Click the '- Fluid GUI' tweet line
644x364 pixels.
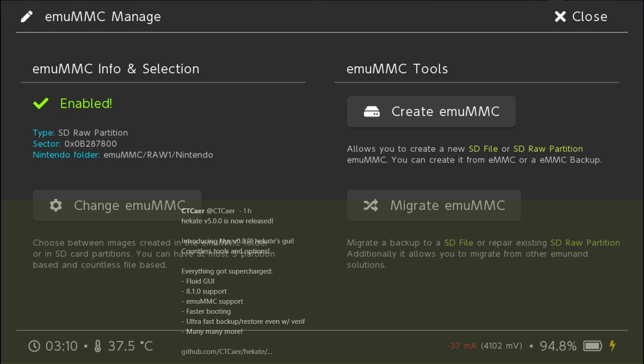coord(198,281)
